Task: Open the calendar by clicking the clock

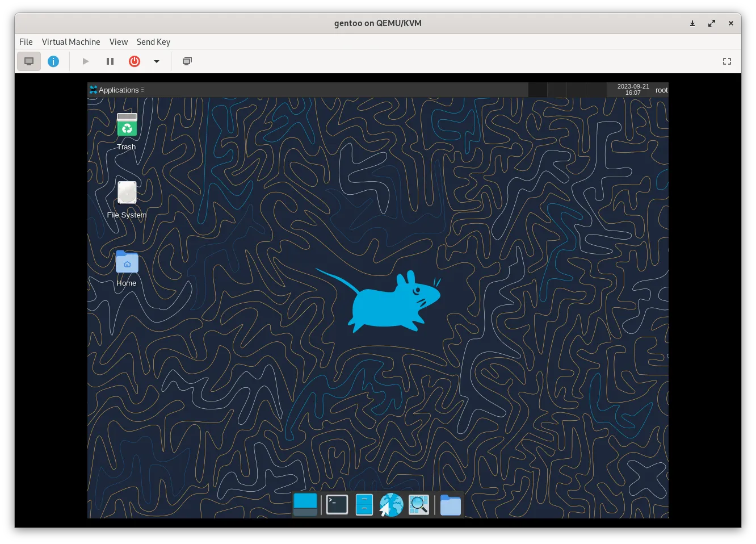Action: click(x=632, y=90)
